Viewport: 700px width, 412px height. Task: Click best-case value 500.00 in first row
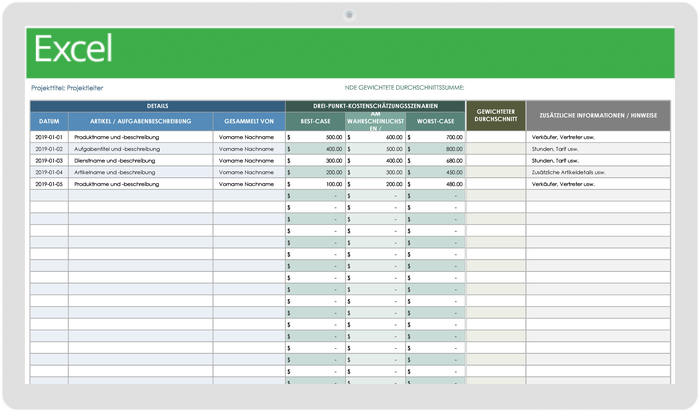coord(316,137)
